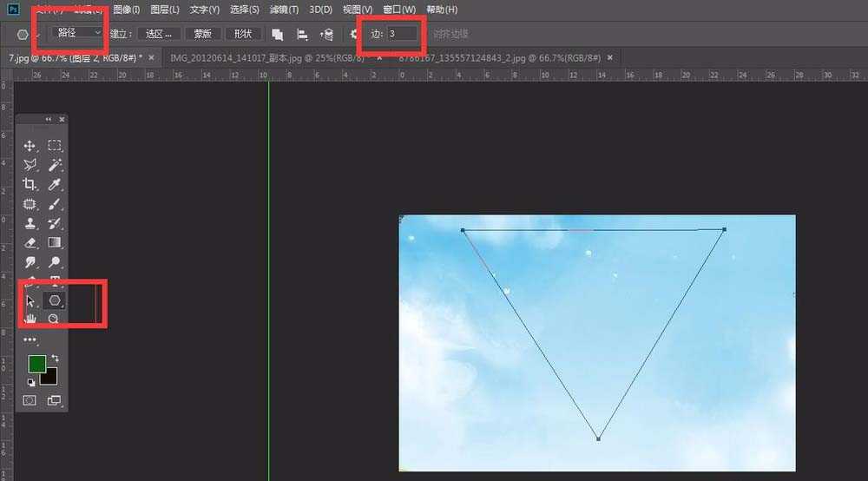Swap foreground and background colors
The image size is (868, 481).
(56, 358)
